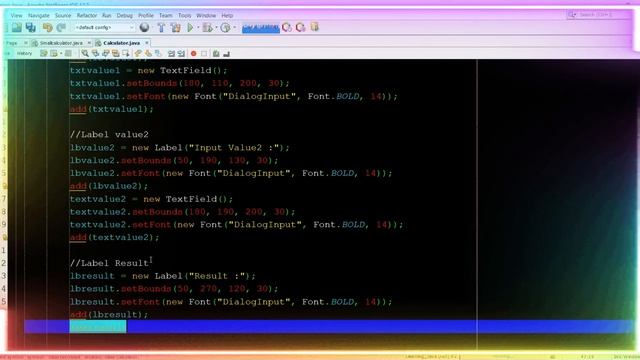Viewport: 640px width, 360px height.
Task: Click the line containing "Input Value2 :"
Action: pos(180,148)
